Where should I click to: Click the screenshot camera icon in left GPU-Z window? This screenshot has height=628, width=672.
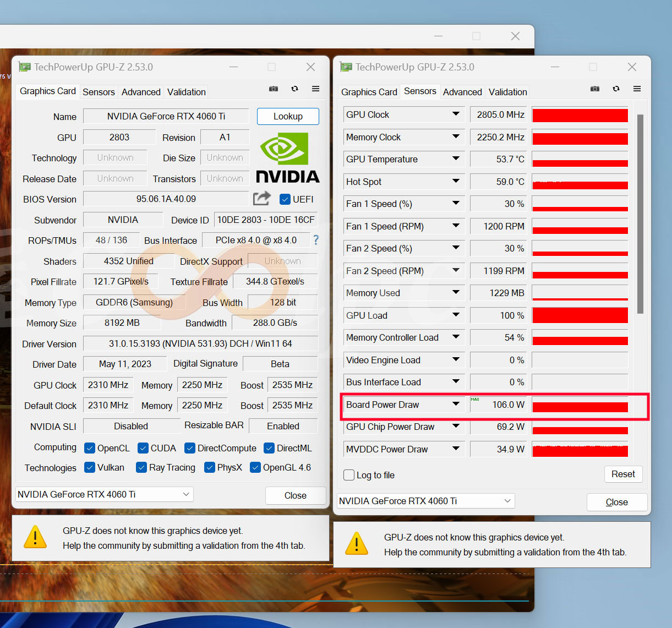click(273, 89)
